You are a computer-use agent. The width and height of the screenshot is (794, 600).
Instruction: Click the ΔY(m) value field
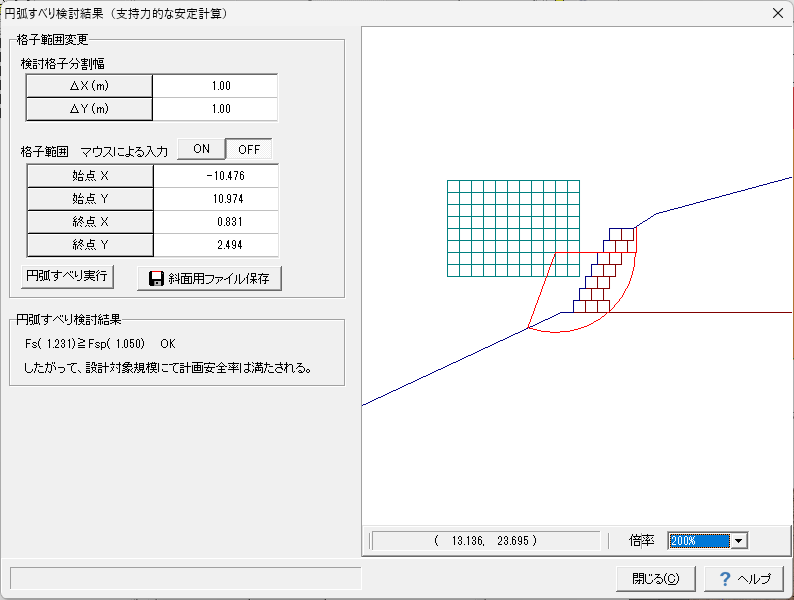pos(215,109)
